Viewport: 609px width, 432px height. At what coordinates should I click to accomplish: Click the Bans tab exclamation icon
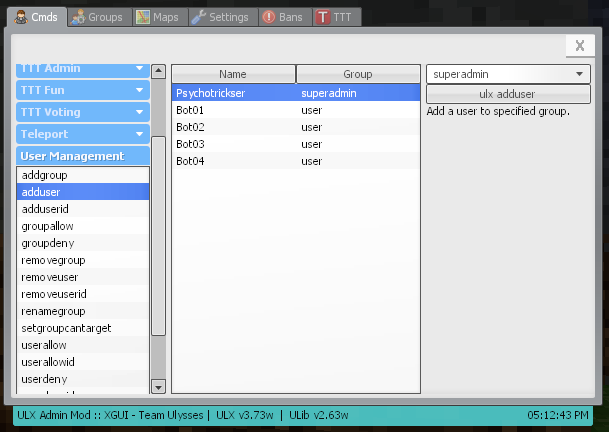click(269, 17)
